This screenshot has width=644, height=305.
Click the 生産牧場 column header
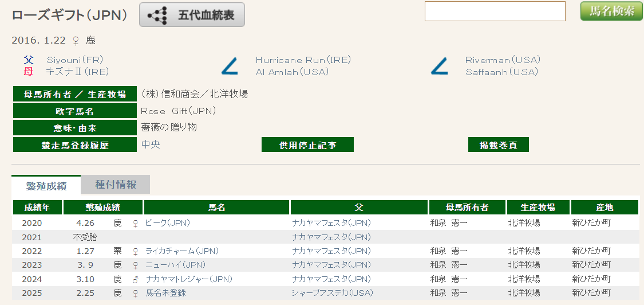pos(539,208)
